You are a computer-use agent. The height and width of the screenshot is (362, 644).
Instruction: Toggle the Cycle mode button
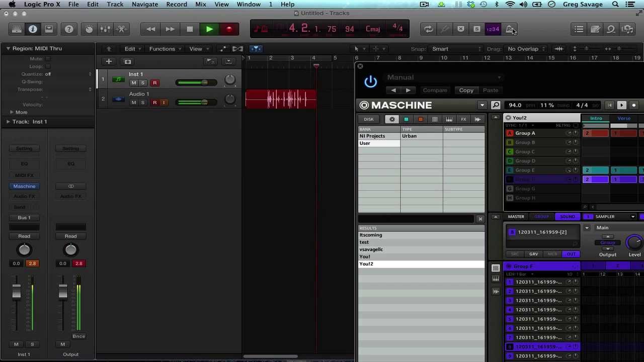428,29
